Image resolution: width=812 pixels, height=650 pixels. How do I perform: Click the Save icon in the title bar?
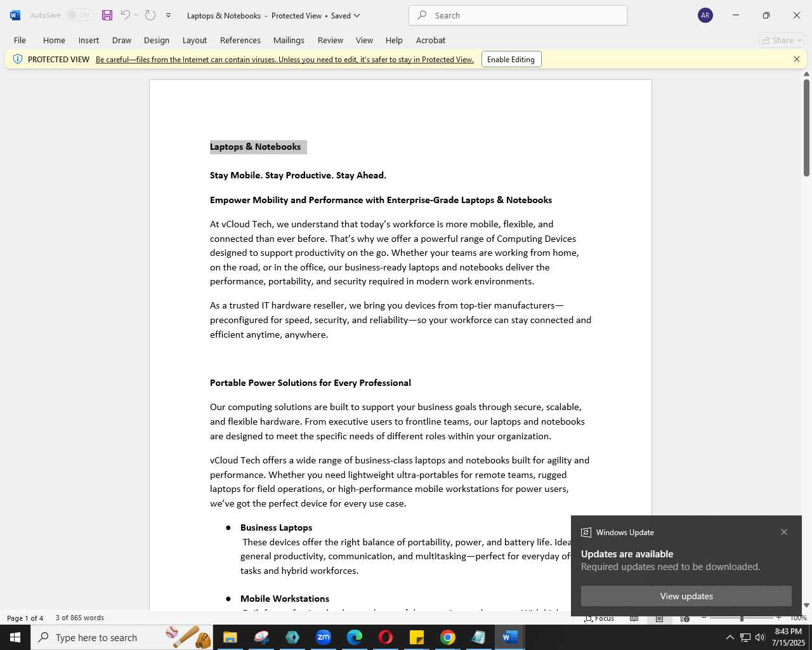click(107, 15)
